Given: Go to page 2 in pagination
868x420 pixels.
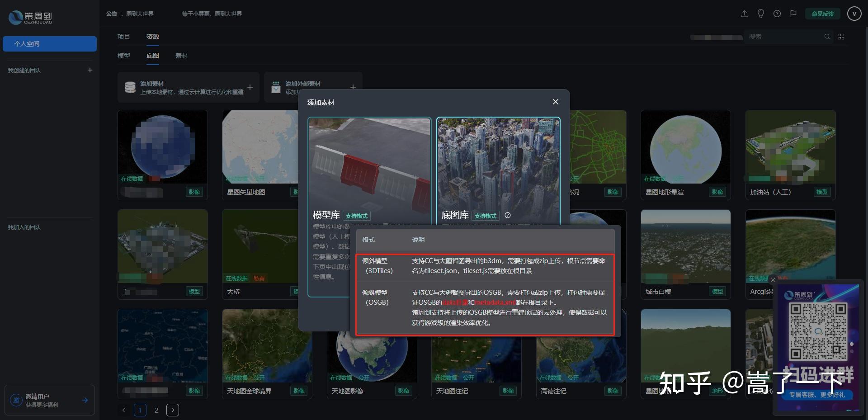Looking at the screenshot, I should (156, 410).
